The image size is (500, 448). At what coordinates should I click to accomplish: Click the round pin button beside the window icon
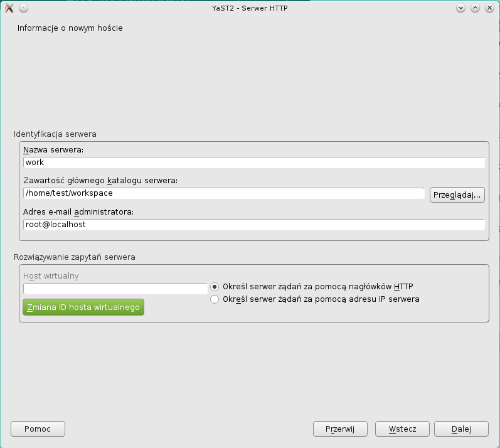[23, 8]
